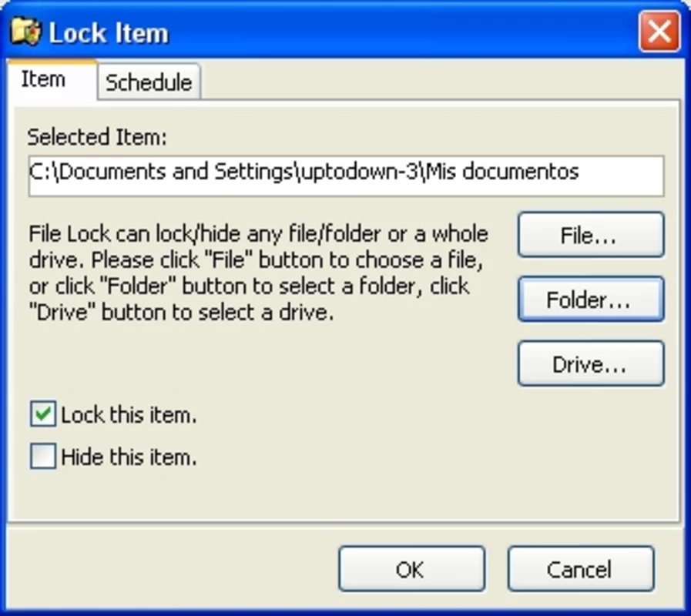Switch to the Schedule tab
The image size is (691, 616).
[149, 82]
